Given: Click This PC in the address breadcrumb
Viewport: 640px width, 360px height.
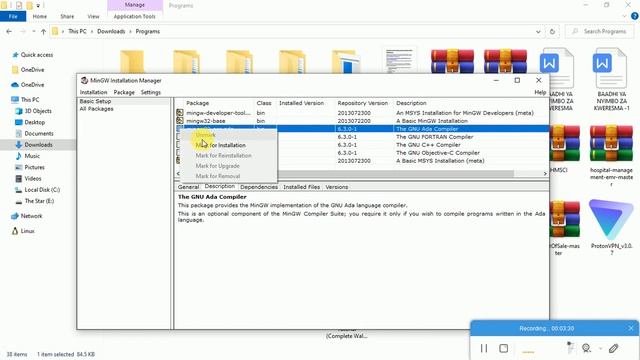Looking at the screenshot, I should pos(77,31).
